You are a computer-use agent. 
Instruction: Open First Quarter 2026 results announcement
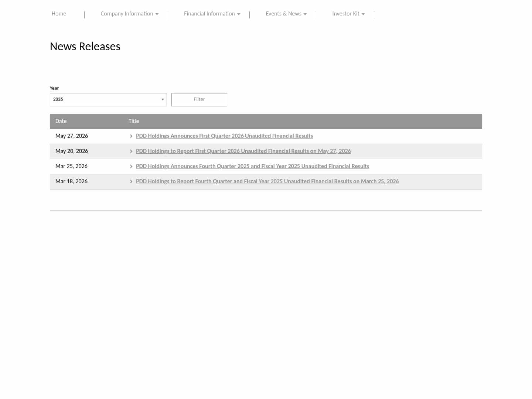pyautogui.click(x=224, y=136)
